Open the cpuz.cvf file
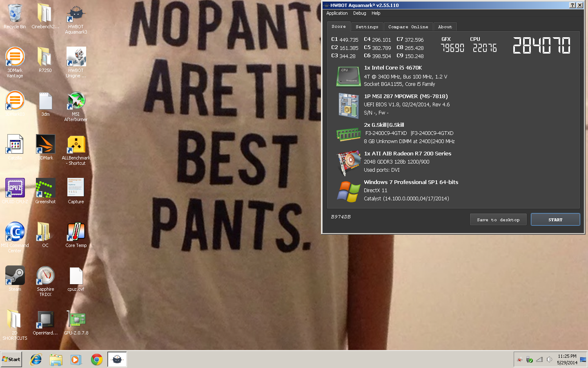Viewport: 588px width, 368px height. click(x=76, y=279)
